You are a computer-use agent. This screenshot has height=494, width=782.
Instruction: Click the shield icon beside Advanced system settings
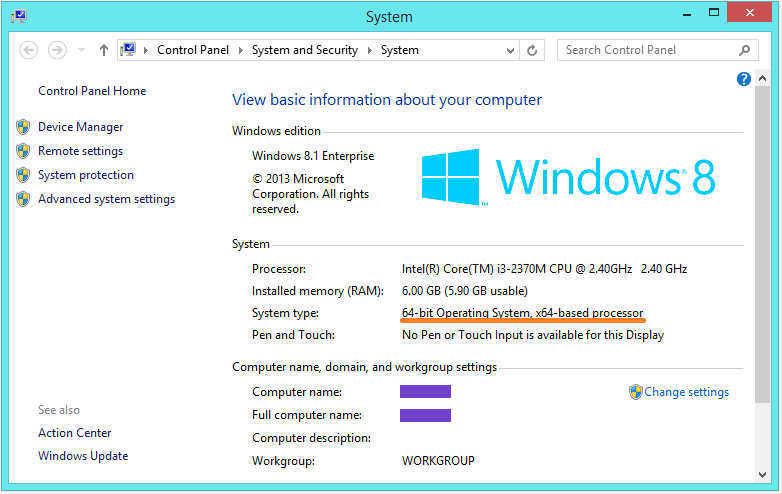point(23,199)
